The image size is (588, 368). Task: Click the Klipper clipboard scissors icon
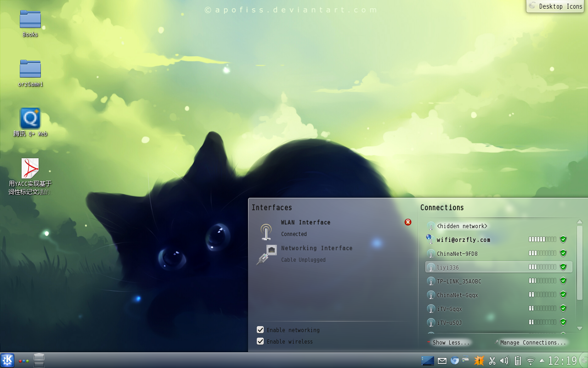coord(492,361)
